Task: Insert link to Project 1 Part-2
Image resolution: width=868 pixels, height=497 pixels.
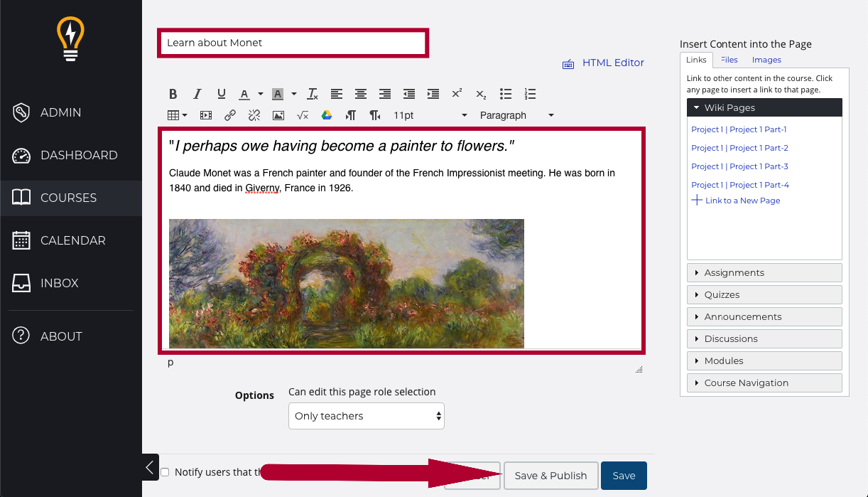Action: point(739,148)
